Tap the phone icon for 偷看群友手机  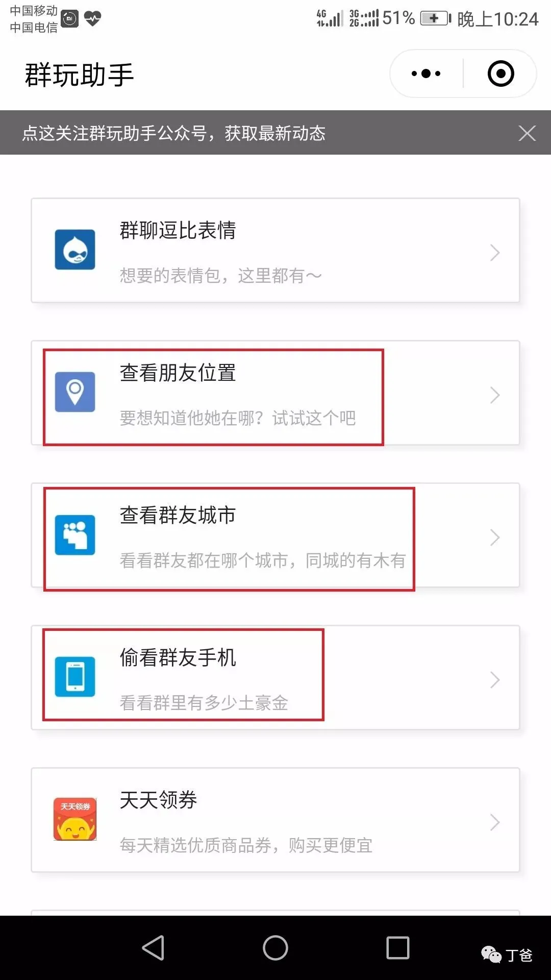[x=75, y=677]
